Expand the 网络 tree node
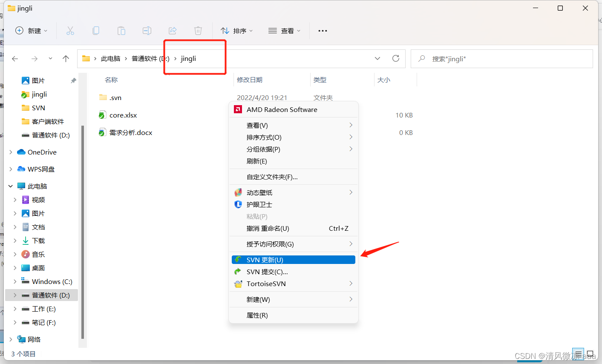 [11, 339]
